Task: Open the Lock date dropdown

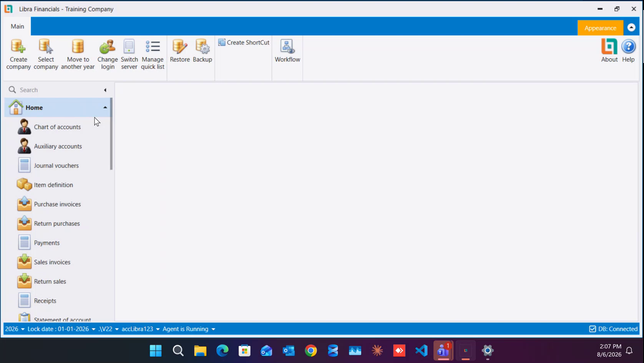Action: tap(61, 329)
